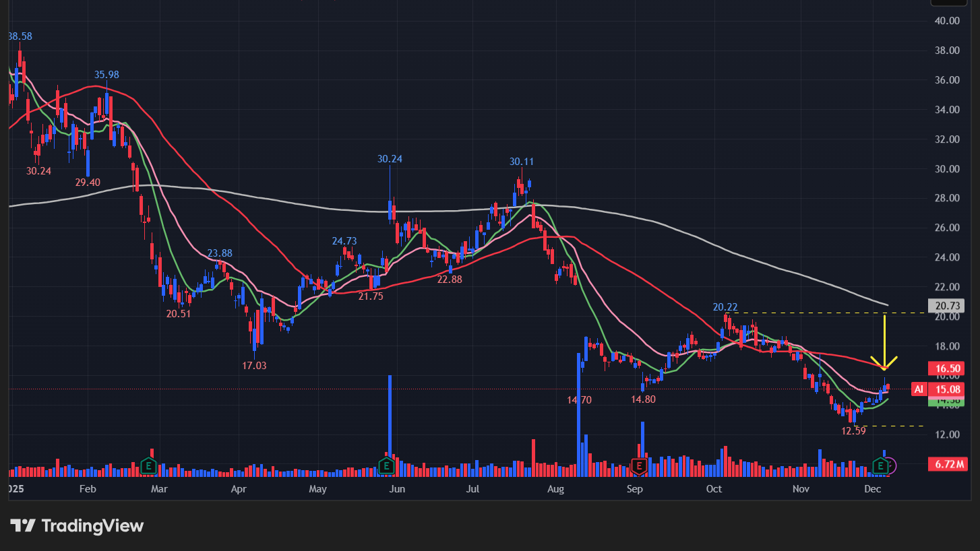
Task: Click the 40.00 label on the price axis
Action: pyautogui.click(x=948, y=21)
